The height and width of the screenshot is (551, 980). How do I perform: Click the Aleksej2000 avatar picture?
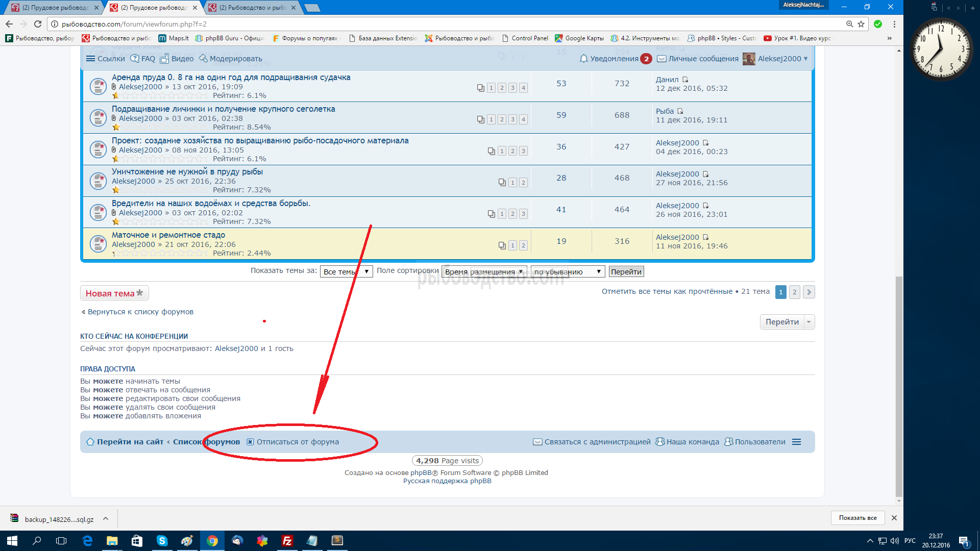click(x=749, y=59)
